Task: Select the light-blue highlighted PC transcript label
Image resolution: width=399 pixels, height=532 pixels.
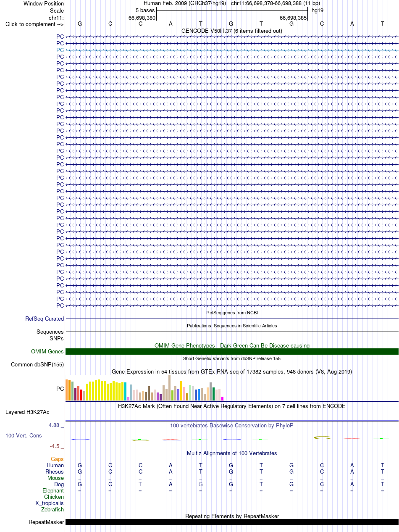Action: (60, 50)
